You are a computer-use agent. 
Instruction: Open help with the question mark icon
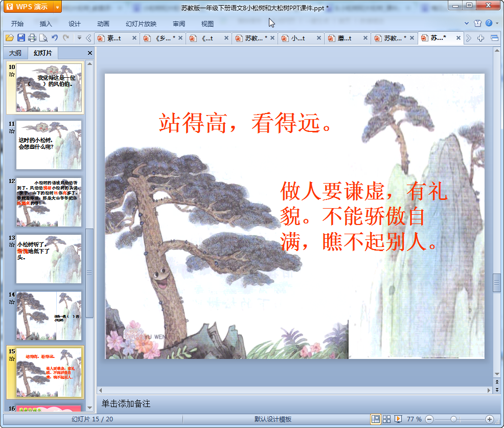point(489,23)
